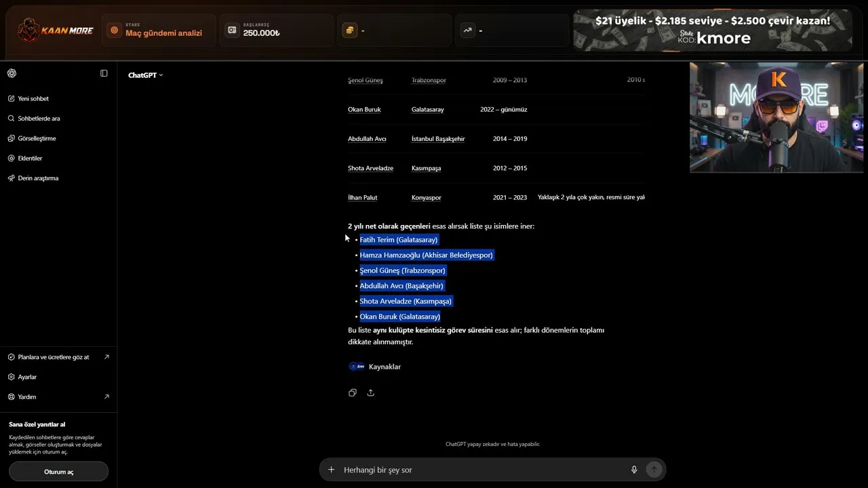Click the list item "Abdullah Avcı (Başakşehir)"
Screen dimensions: 868x488
pyautogui.click(x=401, y=286)
